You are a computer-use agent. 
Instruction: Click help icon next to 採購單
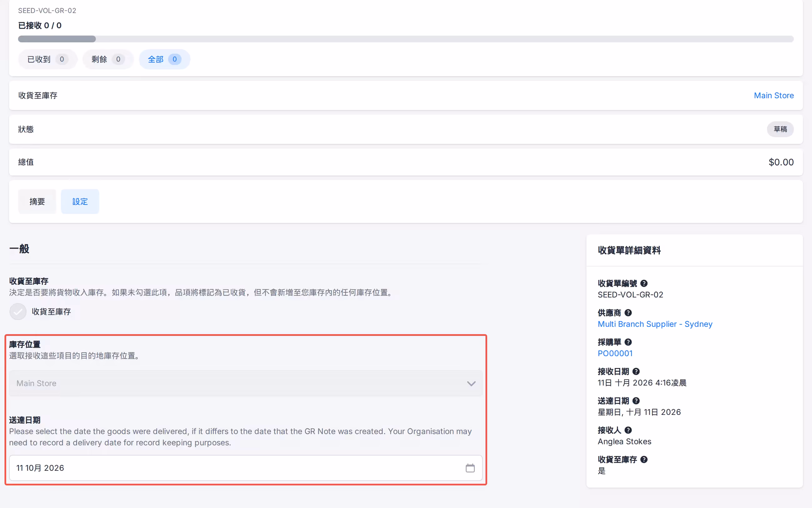coord(628,342)
